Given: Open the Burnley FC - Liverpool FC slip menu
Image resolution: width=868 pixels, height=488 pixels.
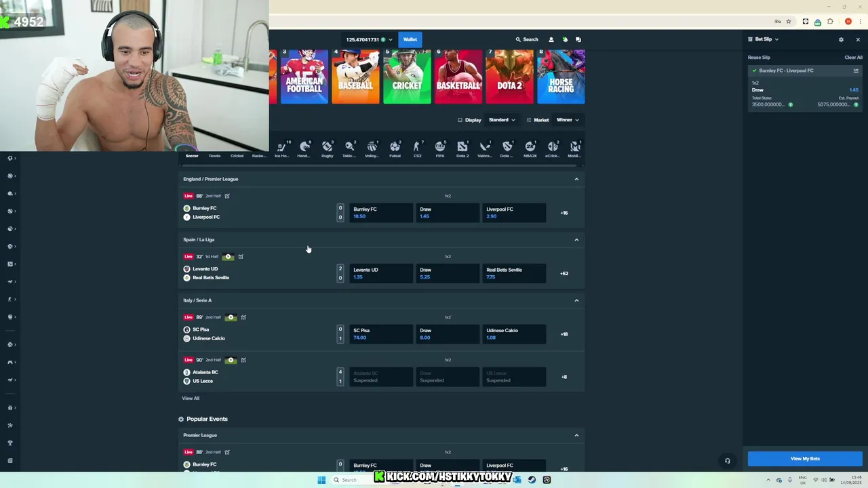Looking at the screenshot, I should tap(856, 70).
